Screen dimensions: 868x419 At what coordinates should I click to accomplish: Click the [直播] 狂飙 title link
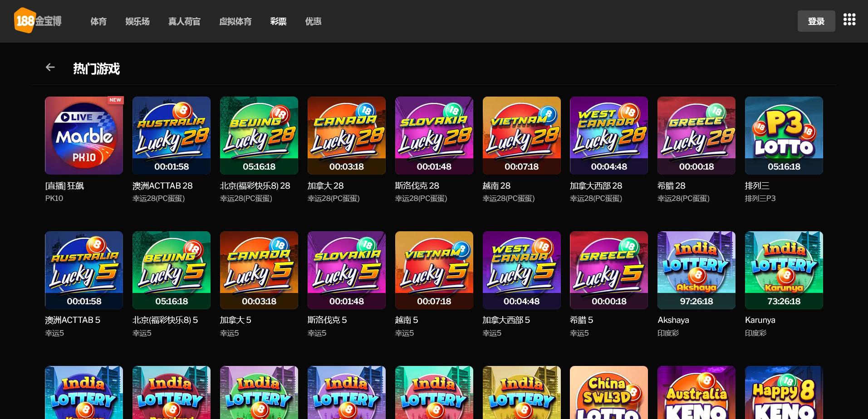(x=64, y=186)
